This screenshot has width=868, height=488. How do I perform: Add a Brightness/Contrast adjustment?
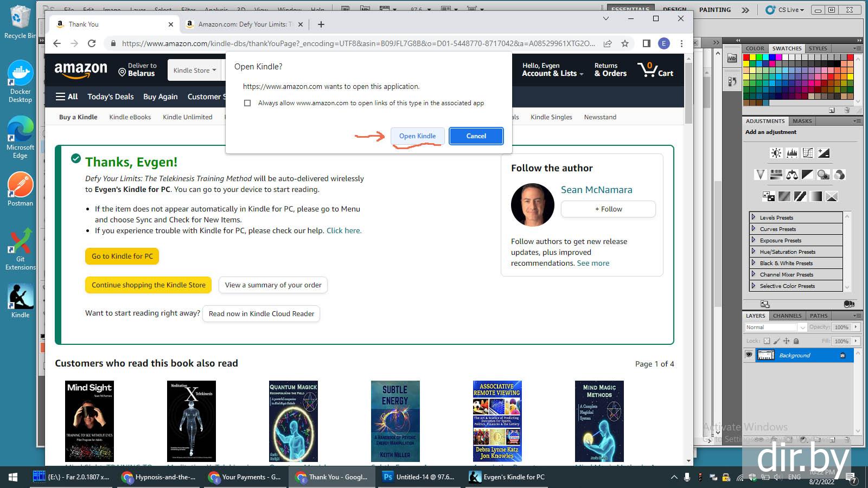tap(776, 153)
